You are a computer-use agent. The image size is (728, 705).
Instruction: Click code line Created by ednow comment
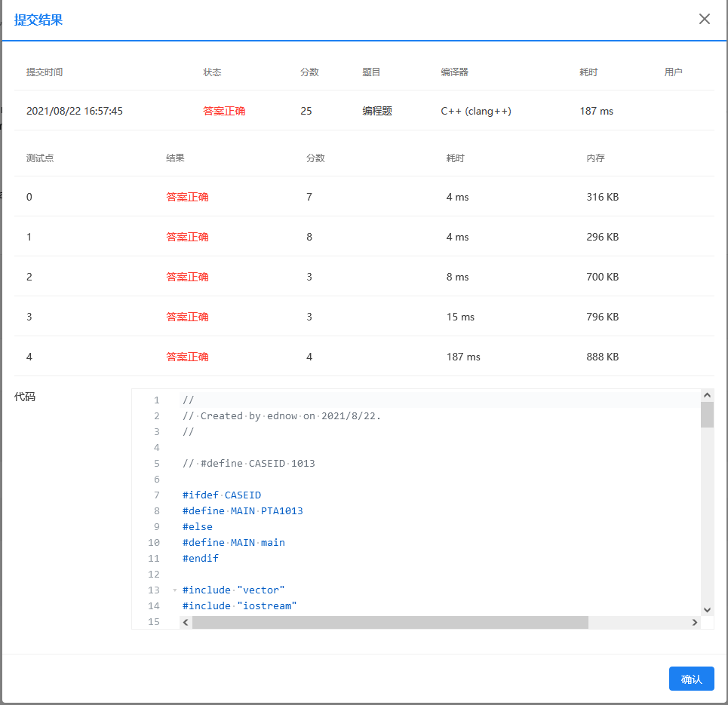point(281,416)
